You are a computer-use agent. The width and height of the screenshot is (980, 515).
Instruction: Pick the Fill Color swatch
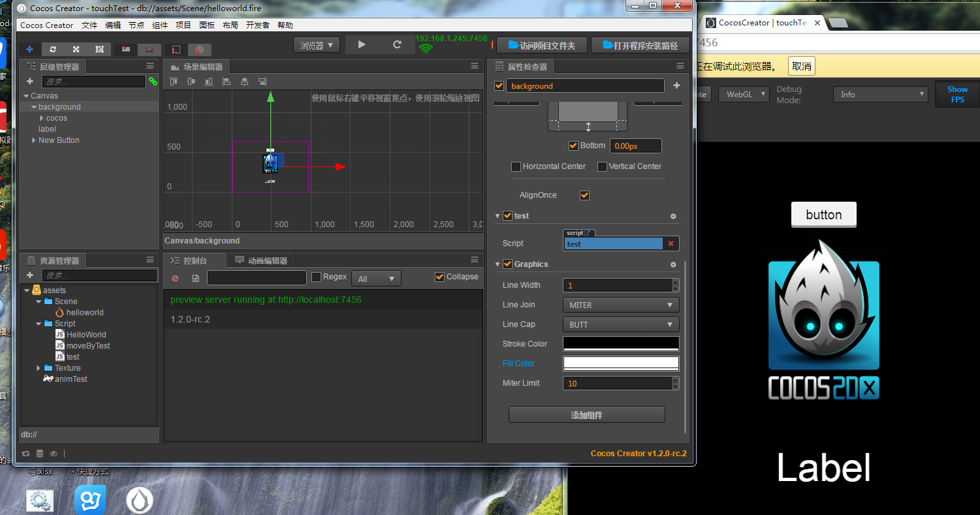[x=621, y=364]
